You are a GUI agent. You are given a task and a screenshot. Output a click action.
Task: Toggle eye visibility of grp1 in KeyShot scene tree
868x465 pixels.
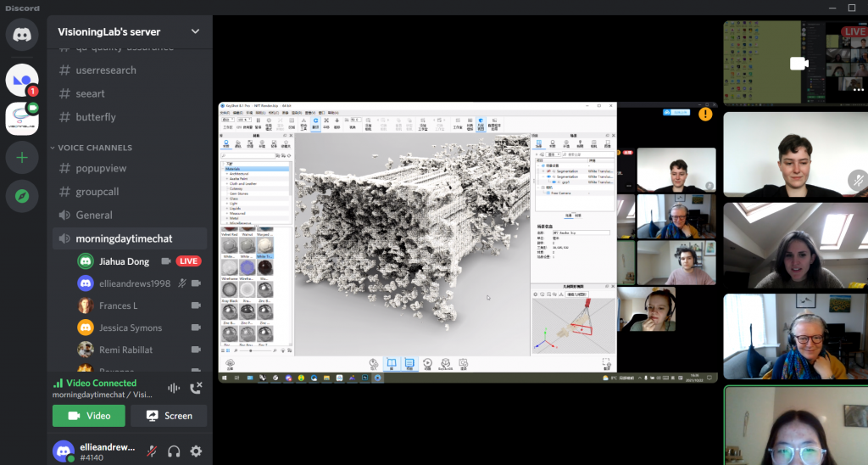(x=554, y=182)
